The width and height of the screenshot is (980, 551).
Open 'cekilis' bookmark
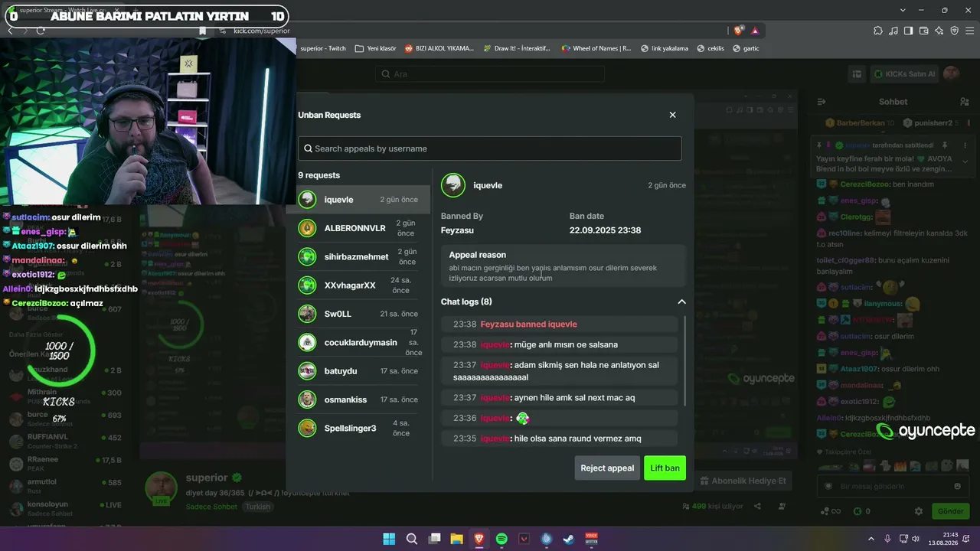point(710,48)
